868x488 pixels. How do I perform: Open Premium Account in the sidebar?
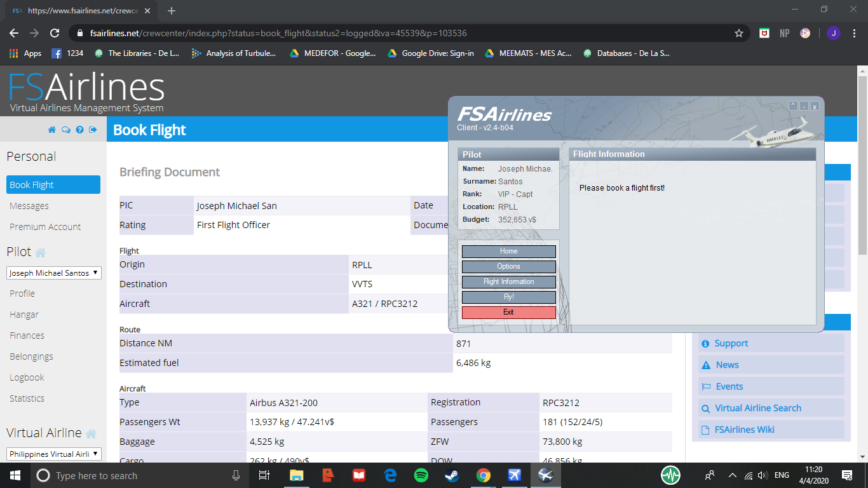tap(45, 227)
